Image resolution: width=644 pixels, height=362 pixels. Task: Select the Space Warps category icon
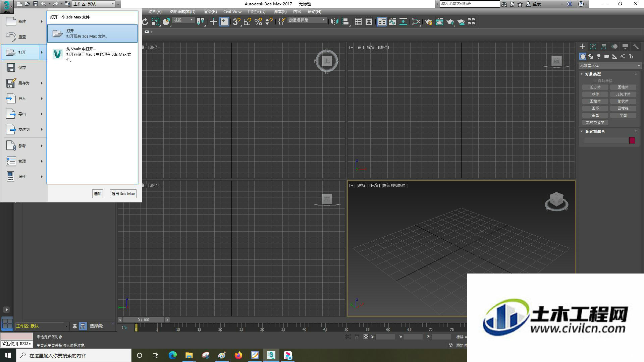click(623, 56)
